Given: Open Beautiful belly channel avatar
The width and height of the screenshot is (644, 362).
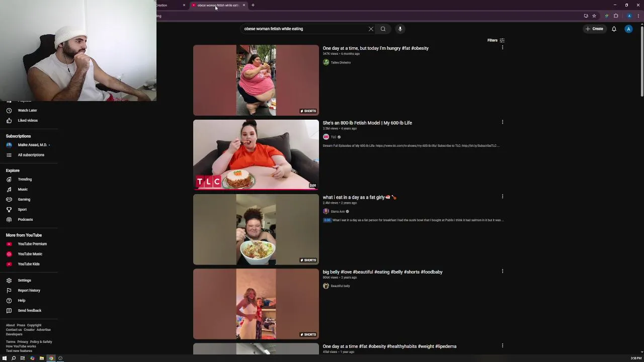Looking at the screenshot, I should click(x=326, y=286).
